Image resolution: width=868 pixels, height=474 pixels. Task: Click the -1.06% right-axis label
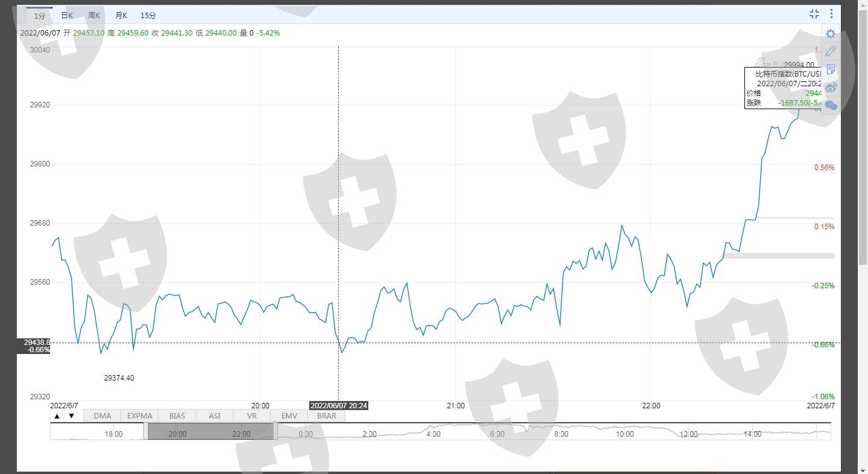(823, 397)
